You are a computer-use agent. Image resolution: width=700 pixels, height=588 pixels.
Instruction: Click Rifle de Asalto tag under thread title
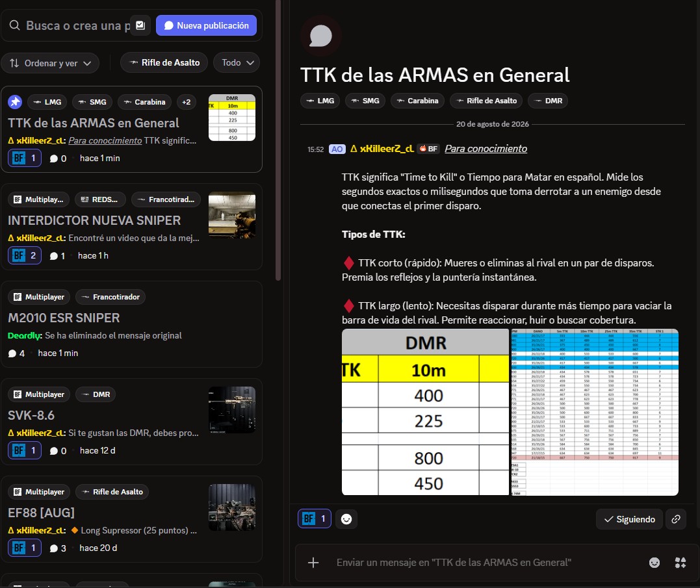pyautogui.click(x=486, y=101)
